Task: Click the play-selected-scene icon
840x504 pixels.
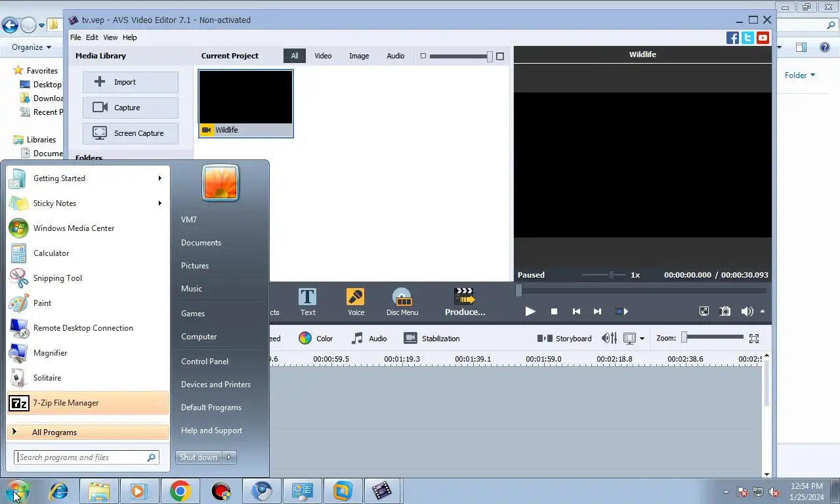Action: point(621,312)
